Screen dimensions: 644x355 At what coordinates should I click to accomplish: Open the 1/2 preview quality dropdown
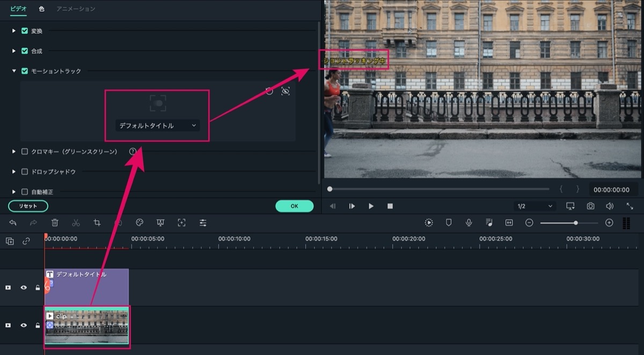535,206
